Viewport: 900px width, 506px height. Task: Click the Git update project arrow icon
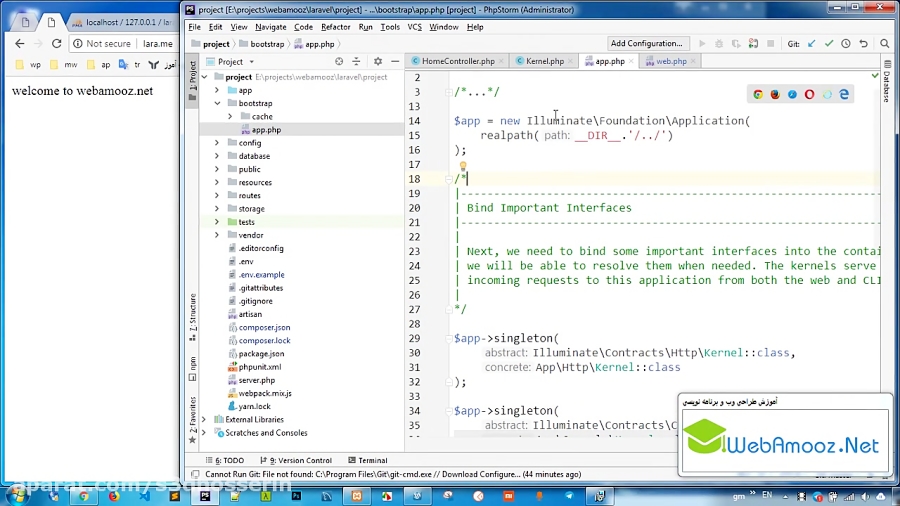(x=811, y=44)
